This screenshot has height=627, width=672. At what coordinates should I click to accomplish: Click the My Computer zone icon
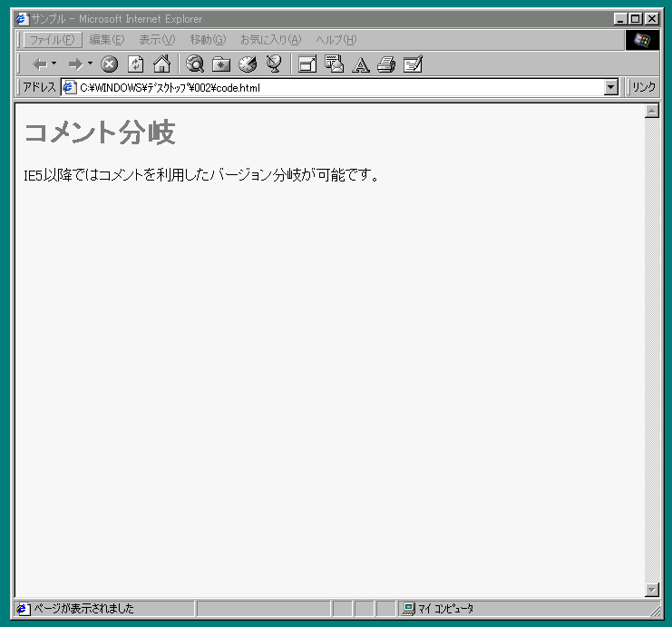tap(409, 609)
